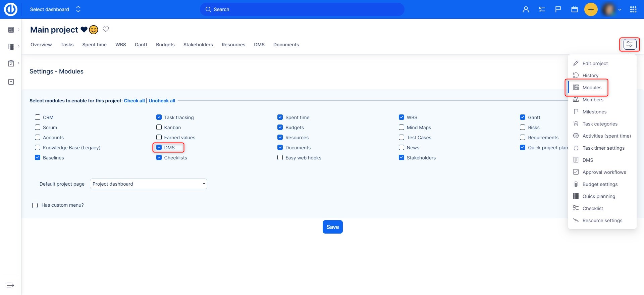
Task: Focus the Search field in header
Action: click(x=302, y=9)
